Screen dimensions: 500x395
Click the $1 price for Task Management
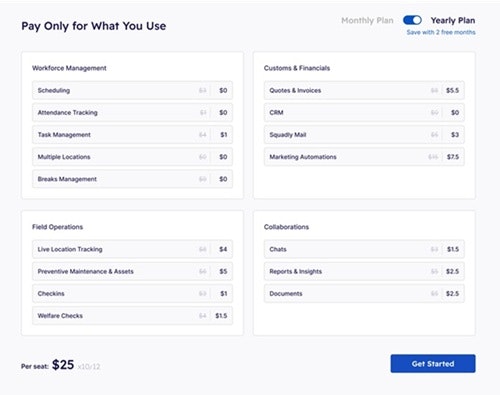(223, 135)
